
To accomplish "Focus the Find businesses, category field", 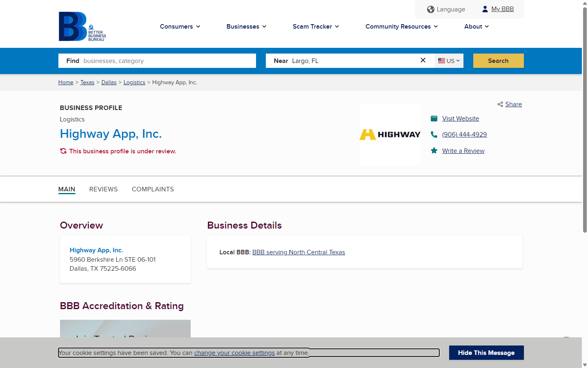I will (x=157, y=61).
